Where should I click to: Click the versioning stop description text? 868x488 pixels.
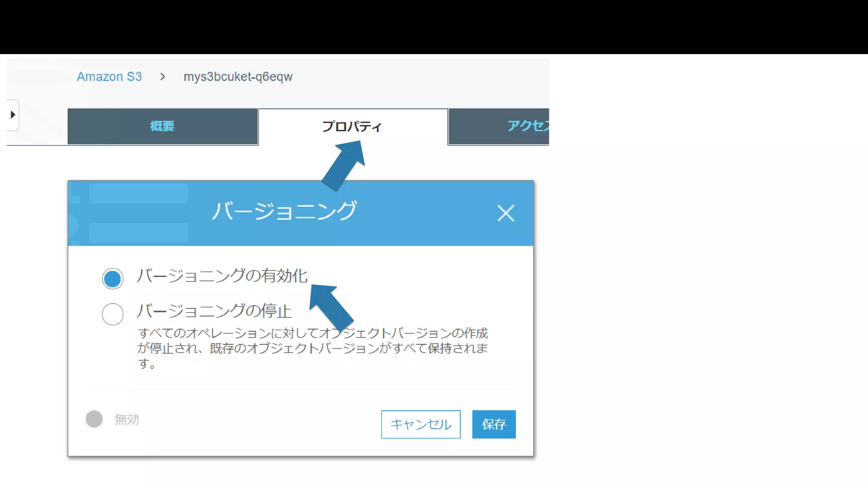(312, 348)
